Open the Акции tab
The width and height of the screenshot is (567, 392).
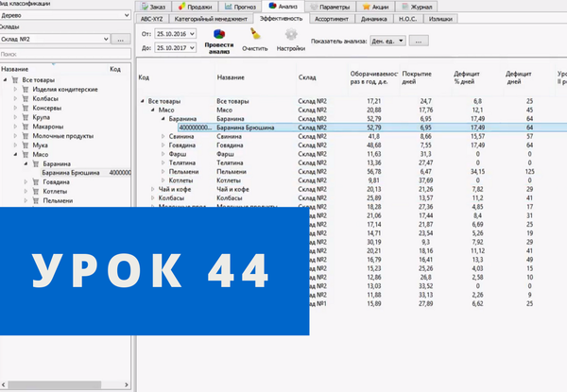pyautogui.click(x=376, y=7)
